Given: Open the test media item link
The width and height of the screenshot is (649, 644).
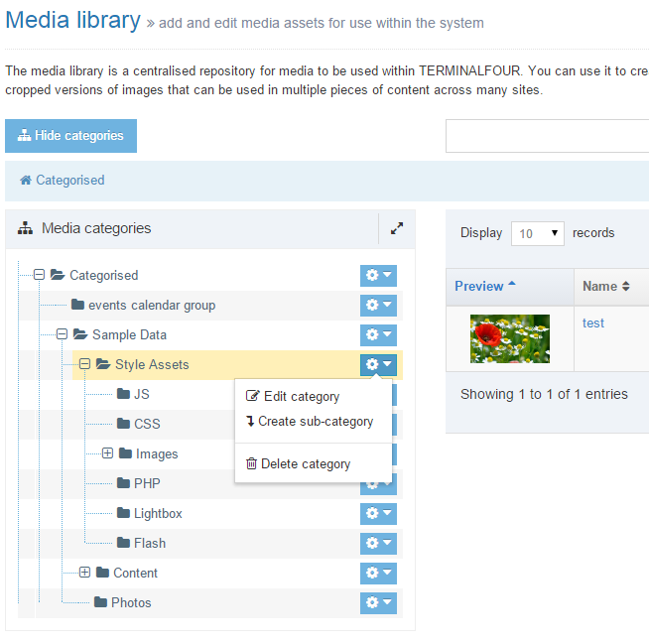Looking at the screenshot, I should [x=593, y=322].
